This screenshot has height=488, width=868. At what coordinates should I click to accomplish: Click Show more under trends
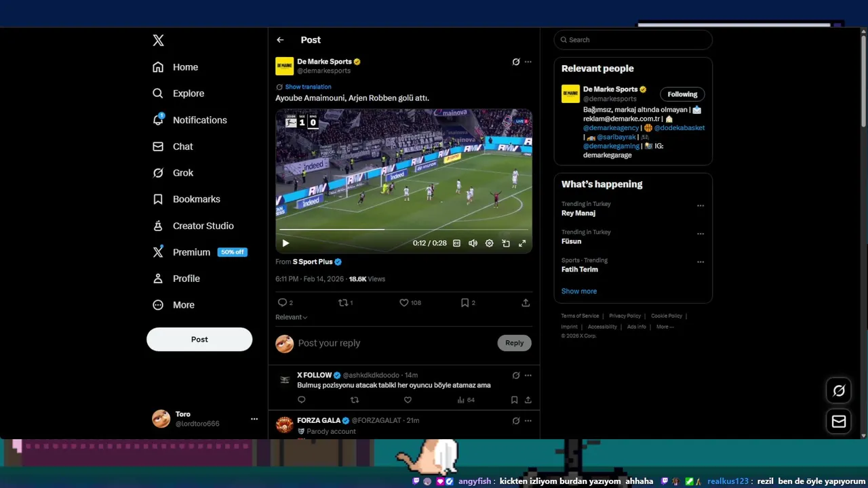[x=579, y=291]
